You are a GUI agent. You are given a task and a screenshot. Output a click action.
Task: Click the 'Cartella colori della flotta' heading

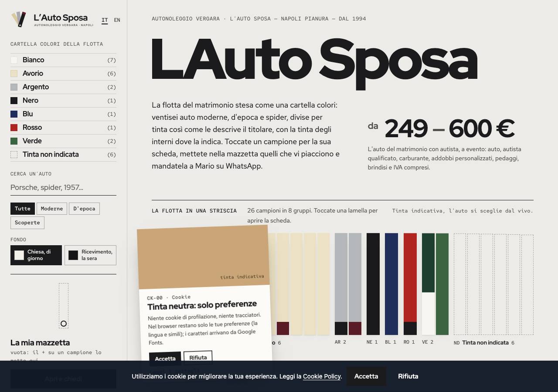[57, 44]
